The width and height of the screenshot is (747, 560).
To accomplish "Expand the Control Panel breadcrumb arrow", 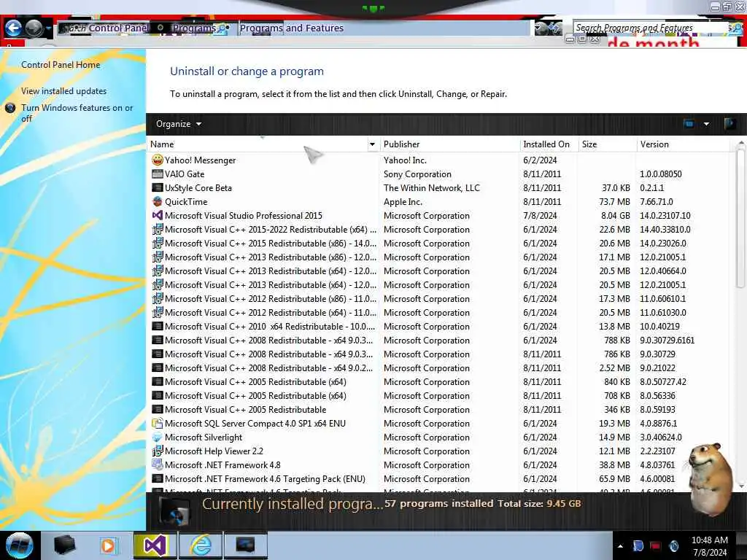I will tap(160, 28).
